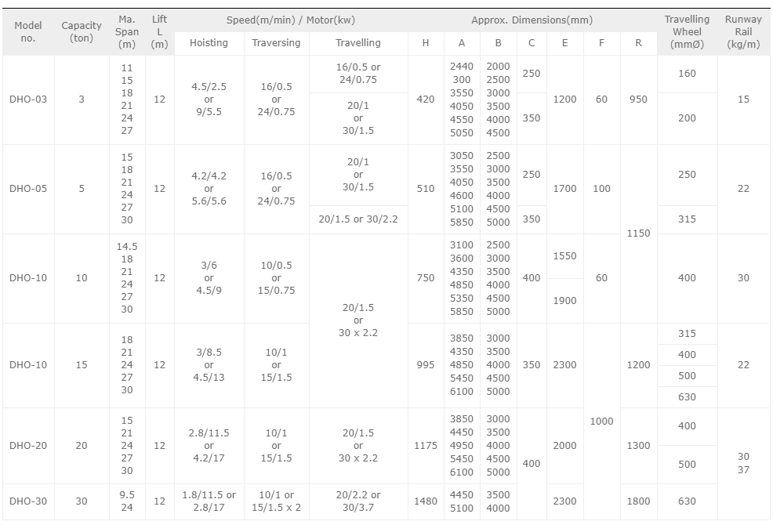Select hoisting value "2.8/11.5 or 4.2/17"
The width and height of the screenshot is (773, 532).
pos(209,445)
